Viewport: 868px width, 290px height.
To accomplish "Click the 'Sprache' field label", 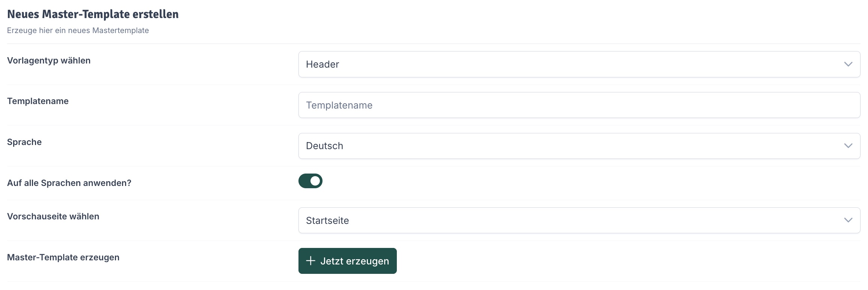I will point(24,142).
